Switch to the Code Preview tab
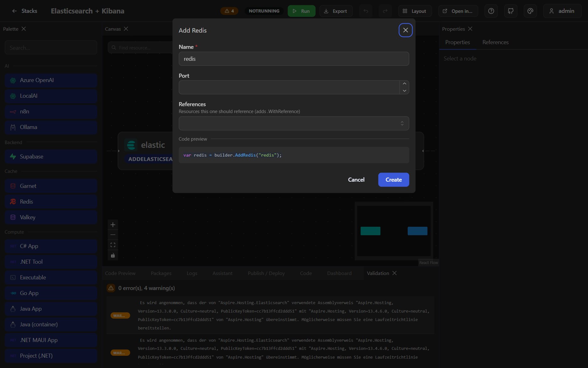Screen dimensions: 588x368 [x=120, y=273]
